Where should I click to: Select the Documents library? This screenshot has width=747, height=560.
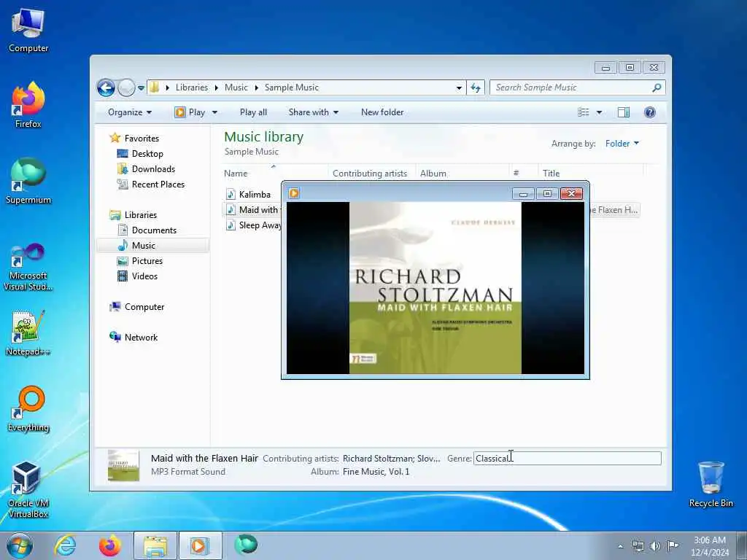pos(154,230)
